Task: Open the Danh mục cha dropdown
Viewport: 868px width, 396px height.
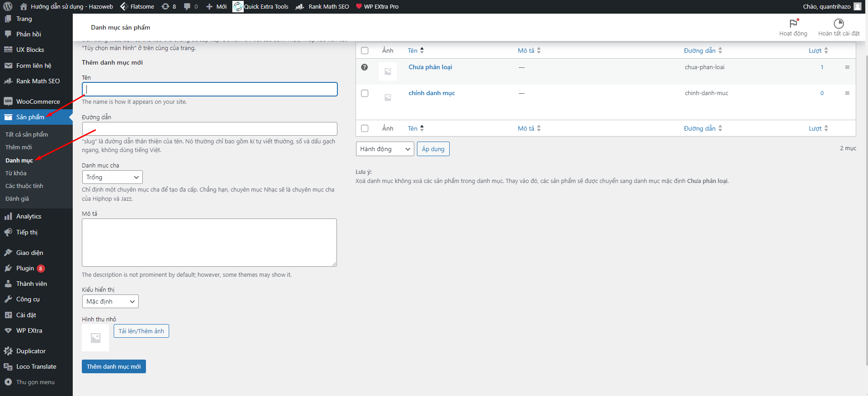Action: pos(112,177)
